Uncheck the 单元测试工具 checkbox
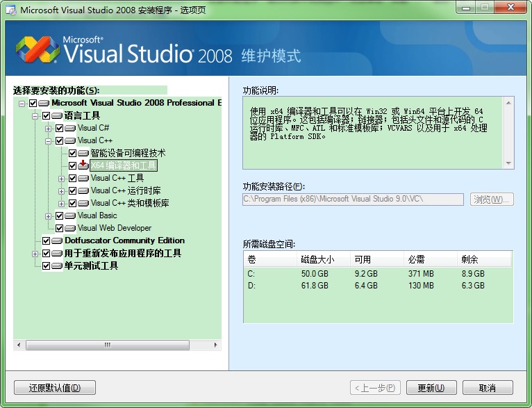532x408 pixels. tap(46, 266)
